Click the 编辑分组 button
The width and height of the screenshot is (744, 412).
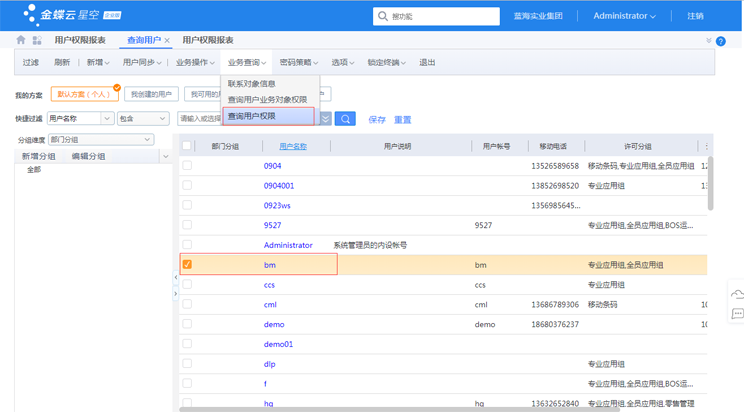88,156
